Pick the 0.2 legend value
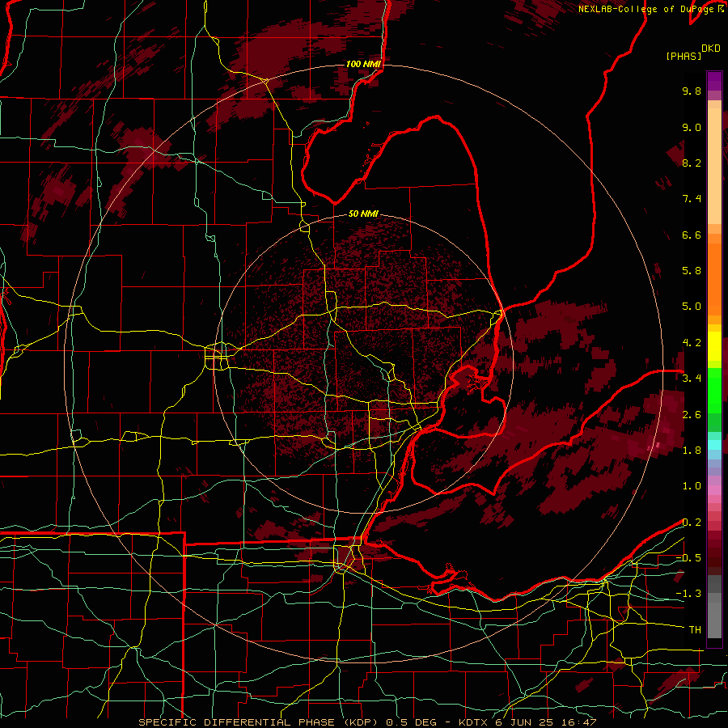The height and width of the screenshot is (728, 728). pos(692,523)
